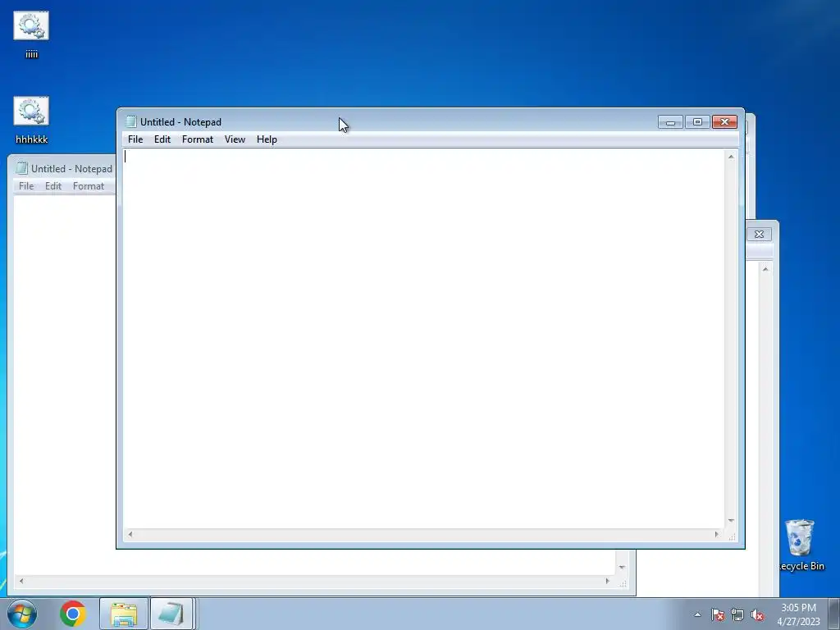Show hidden system tray icons
The image size is (840, 630).
point(697,614)
